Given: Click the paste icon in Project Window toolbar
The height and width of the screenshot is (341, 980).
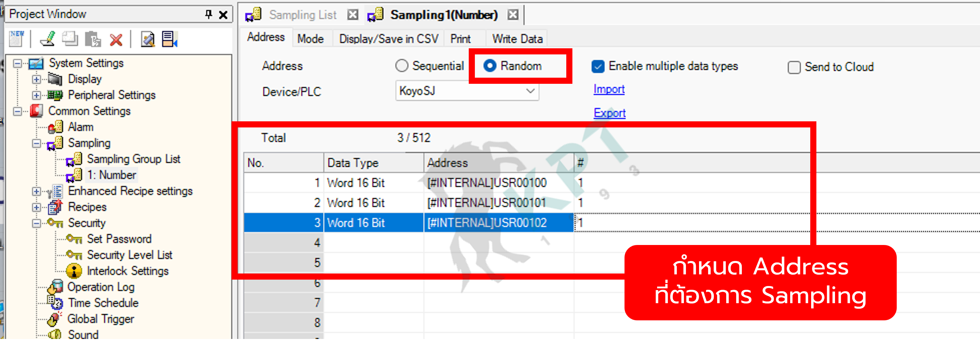Looking at the screenshot, I should click(93, 39).
